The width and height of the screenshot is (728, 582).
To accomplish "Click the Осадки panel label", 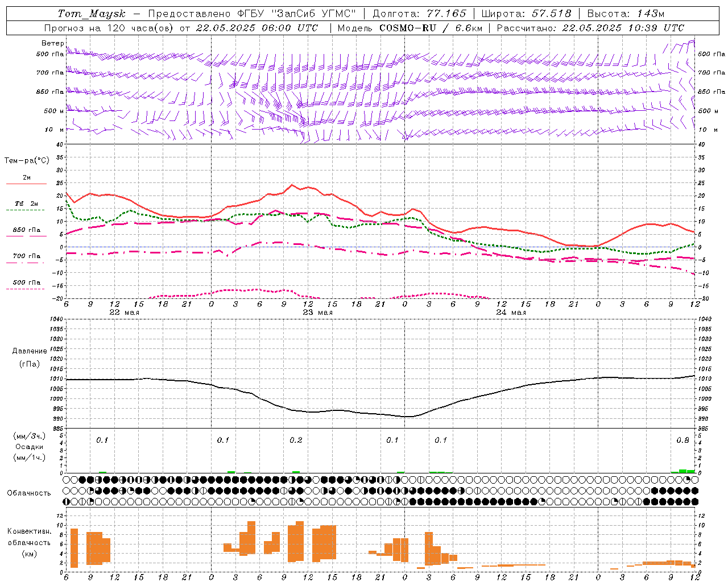I will [x=30, y=447].
